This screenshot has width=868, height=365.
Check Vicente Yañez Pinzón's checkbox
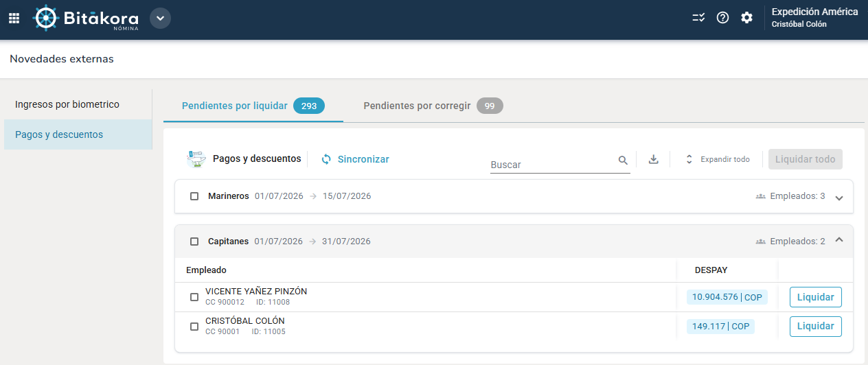point(194,297)
